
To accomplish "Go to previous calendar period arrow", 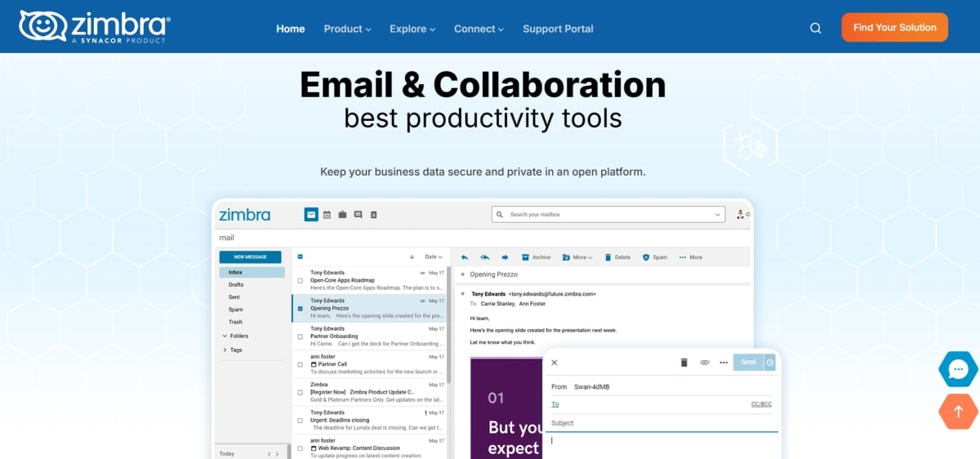I will pyautogui.click(x=269, y=453).
